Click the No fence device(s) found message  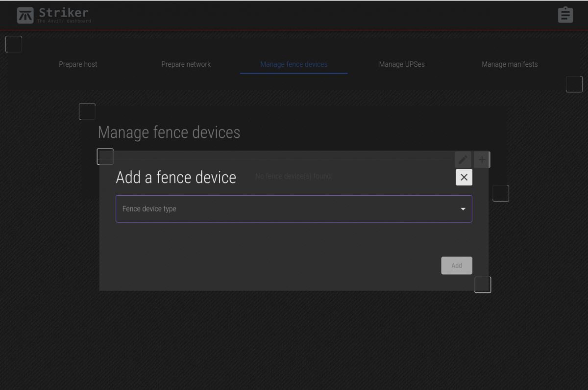(x=294, y=176)
